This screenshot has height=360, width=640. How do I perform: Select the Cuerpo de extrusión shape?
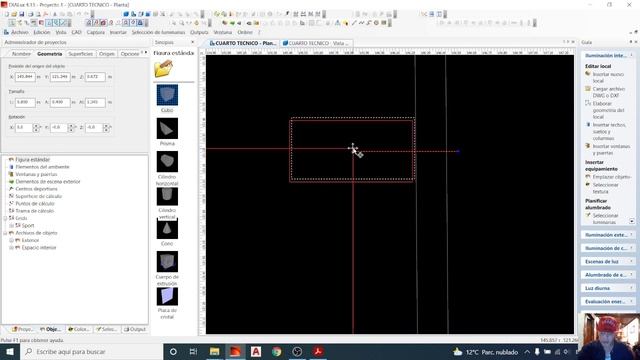click(x=167, y=262)
